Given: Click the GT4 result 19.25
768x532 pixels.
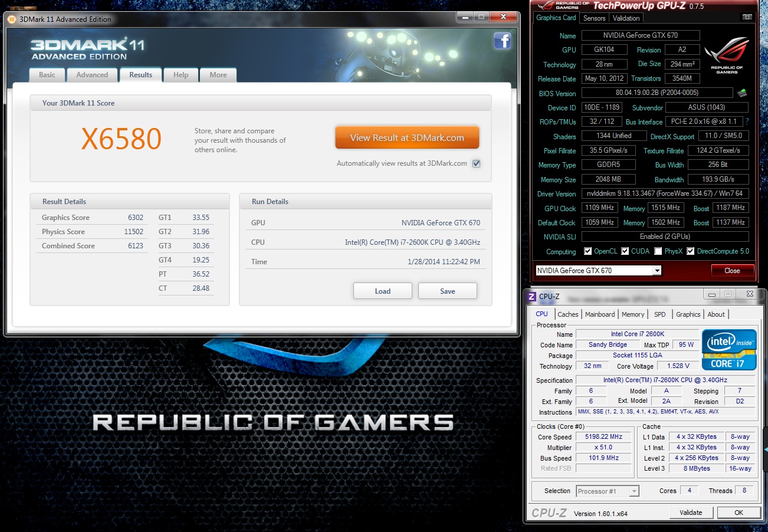Looking at the screenshot, I should pyautogui.click(x=201, y=260).
